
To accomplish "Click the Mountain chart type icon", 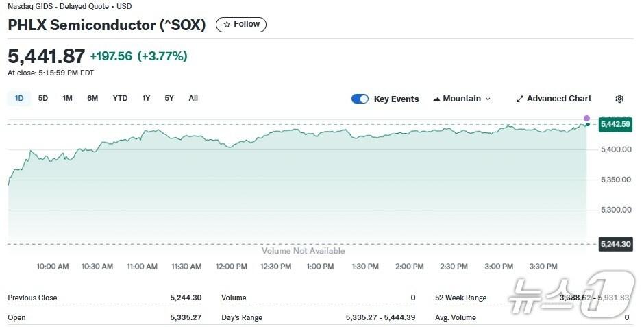I will pyautogui.click(x=436, y=99).
